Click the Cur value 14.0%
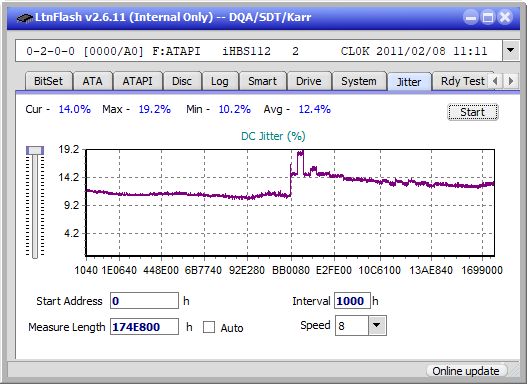Image resolution: width=527 pixels, height=384 pixels. [x=75, y=109]
